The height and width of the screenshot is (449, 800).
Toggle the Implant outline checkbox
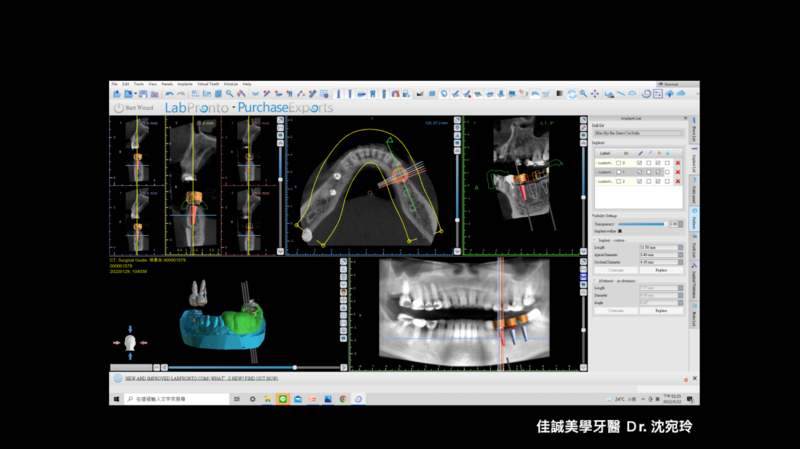[620, 231]
